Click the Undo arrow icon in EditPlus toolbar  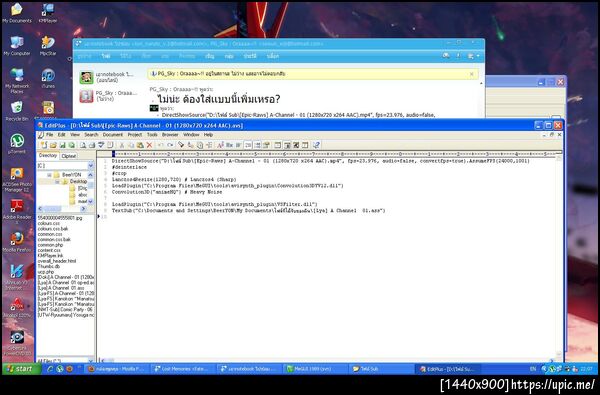pos(161,145)
